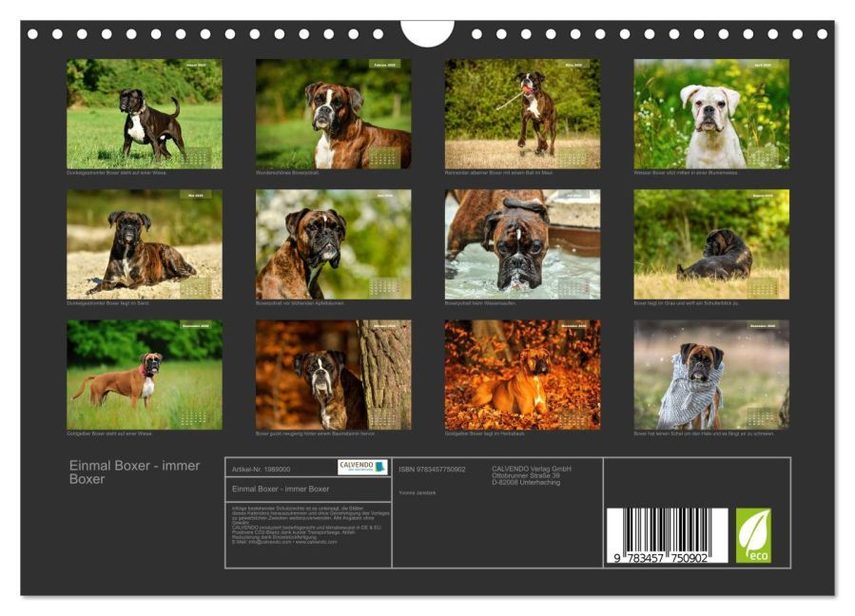Click caption 'Weisser Boxer sitzt mitten in einer Blumenwiese'
This screenshot has width=855, height=616.
click(686, 173)
